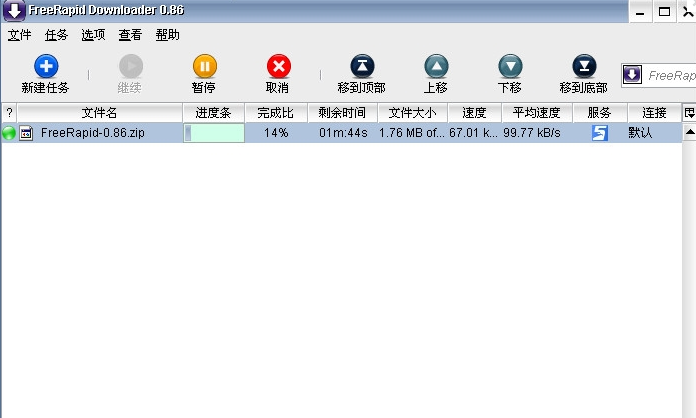Click the blue service icon in the 服务 column
The height and width of the screenshot is (418, 696).
pos(600,133)
